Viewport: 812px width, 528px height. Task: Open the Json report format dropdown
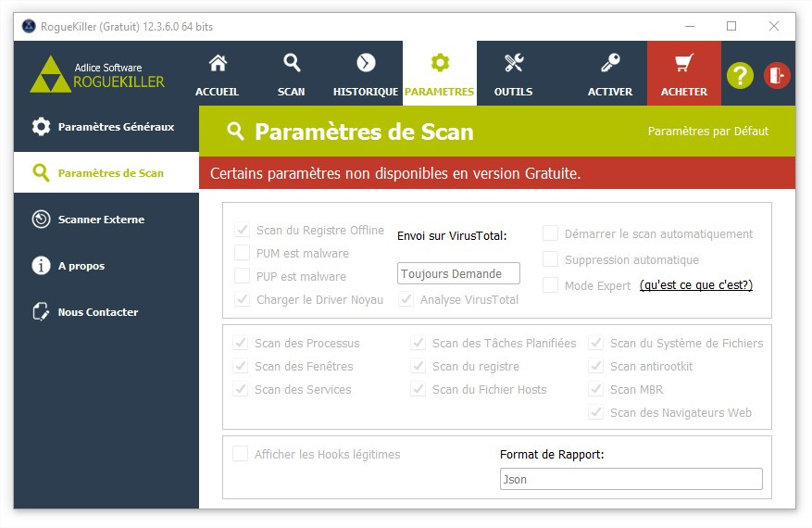pos(631,479)
